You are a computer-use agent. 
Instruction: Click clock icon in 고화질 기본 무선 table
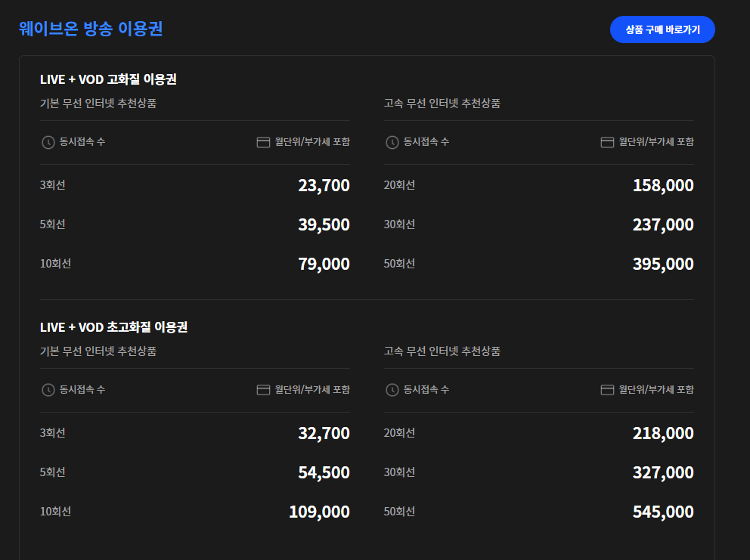coord(48,142)
